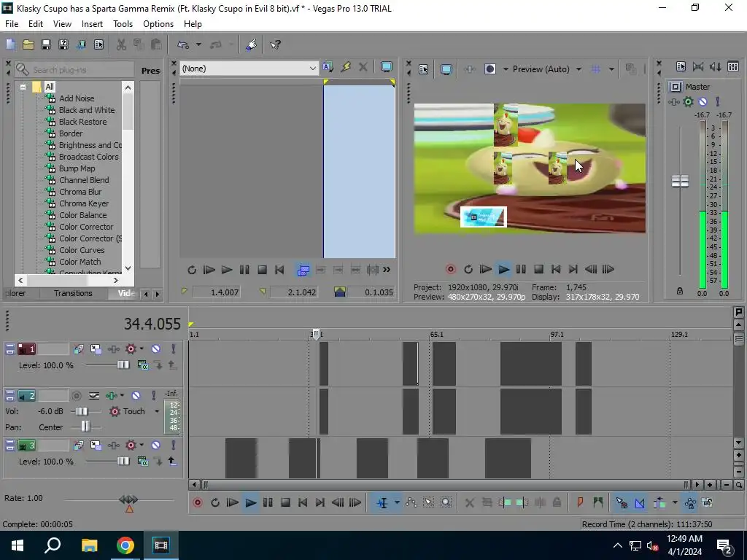Image resolution: width=747 pixels, height=560 pixels.
Task: Click timeline Loop Playback button
Action: [x=215, y=502]
